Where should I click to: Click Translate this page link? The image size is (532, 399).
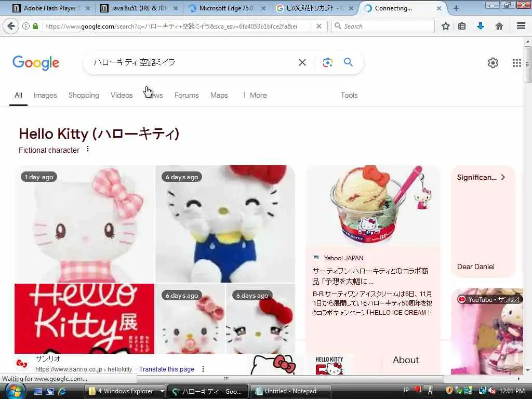[x=167, y=369]
